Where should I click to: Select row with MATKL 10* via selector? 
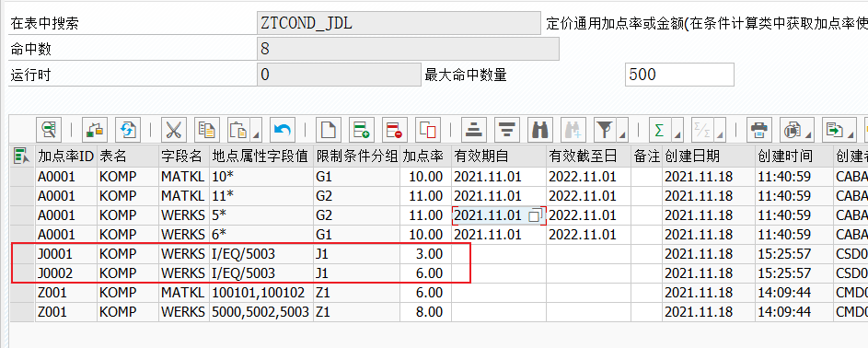pyautogui.click(x=22, y=177)
